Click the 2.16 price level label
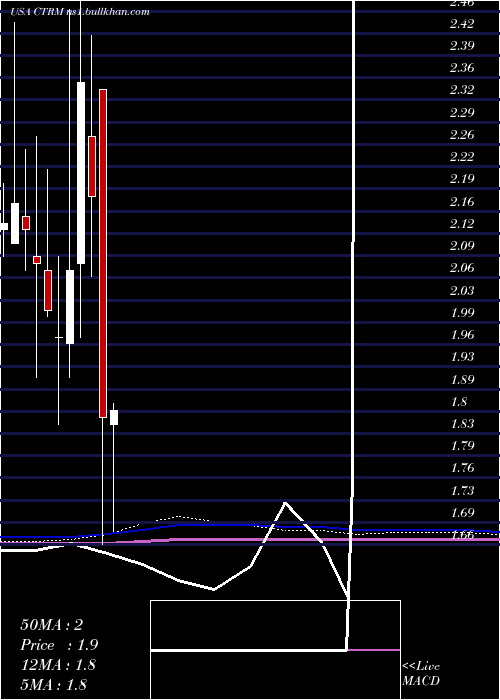500x700 pixels. coord(461,202)
